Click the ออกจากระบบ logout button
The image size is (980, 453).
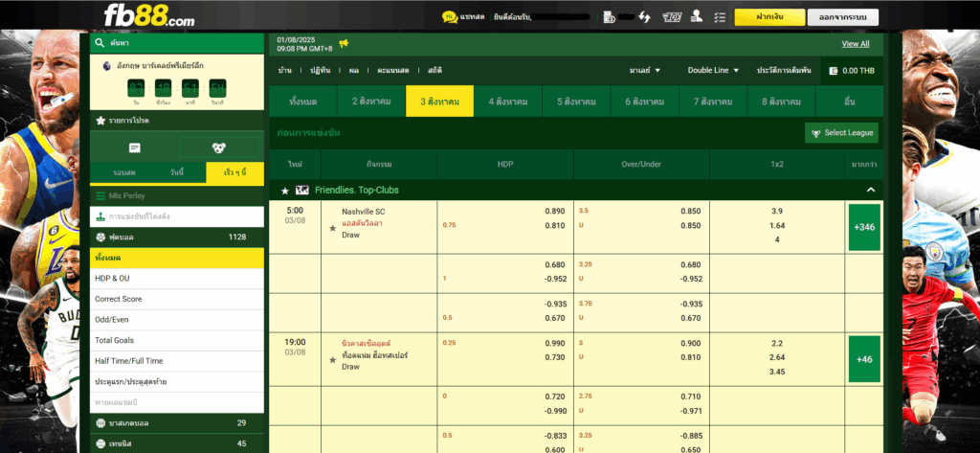pyautogui.click(x=842, y=17)
